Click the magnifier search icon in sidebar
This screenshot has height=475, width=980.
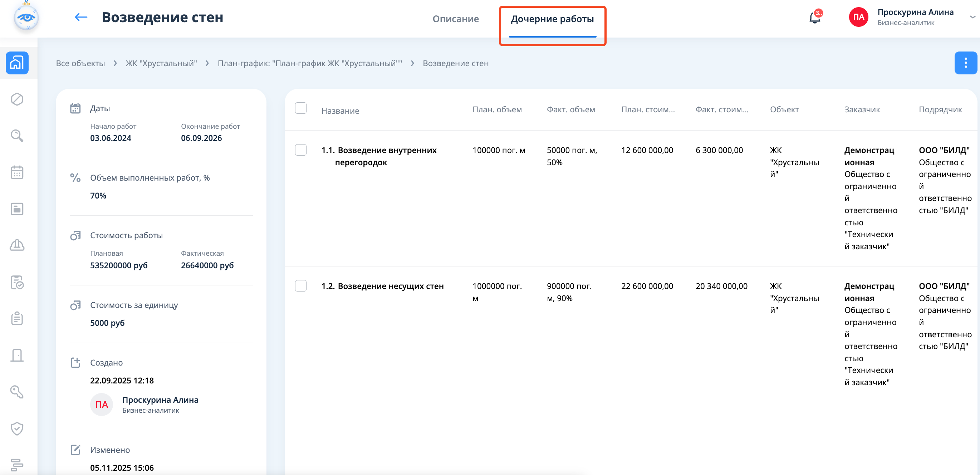click(17, 136)
